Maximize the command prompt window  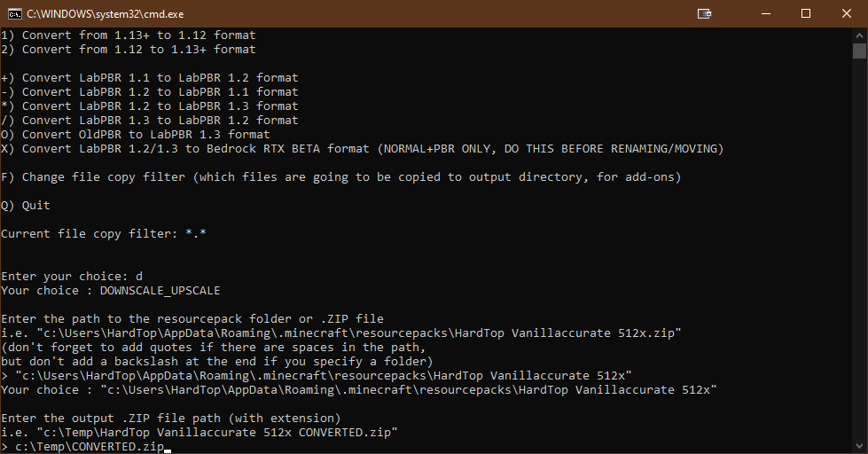tap(806, 13)
